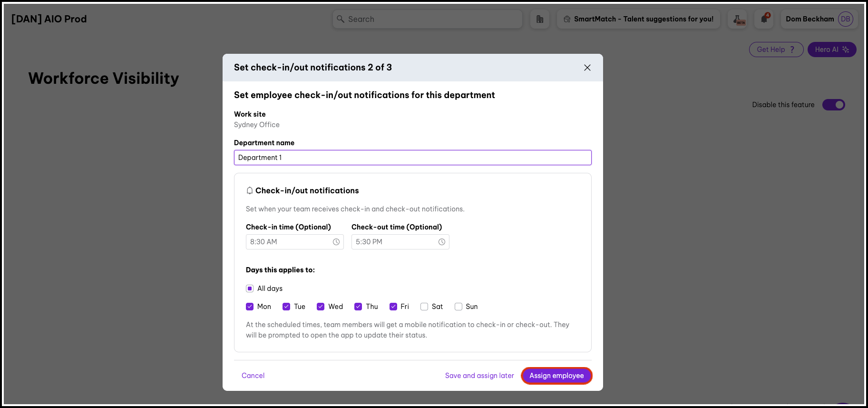
Task: Open SmartMatch talent suggestions
Action: (638, 19)
